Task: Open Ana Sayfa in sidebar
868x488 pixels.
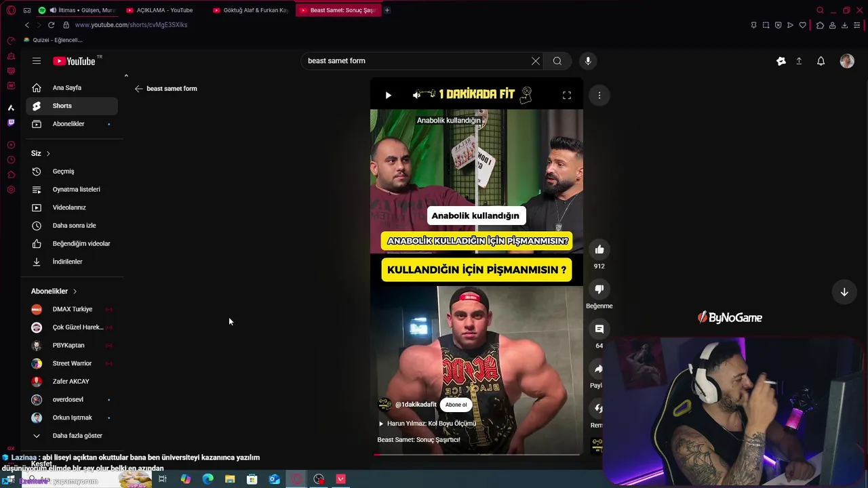Action: click(x=72, y=87)
